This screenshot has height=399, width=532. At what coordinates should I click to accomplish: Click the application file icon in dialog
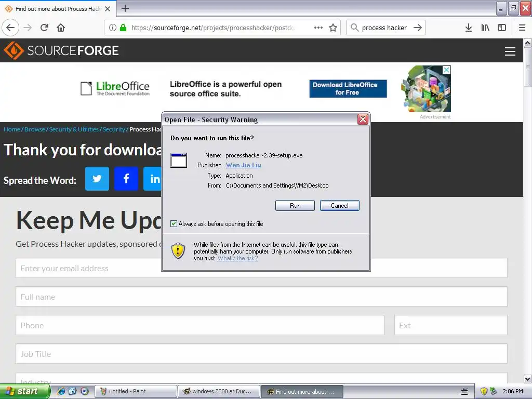179,160
